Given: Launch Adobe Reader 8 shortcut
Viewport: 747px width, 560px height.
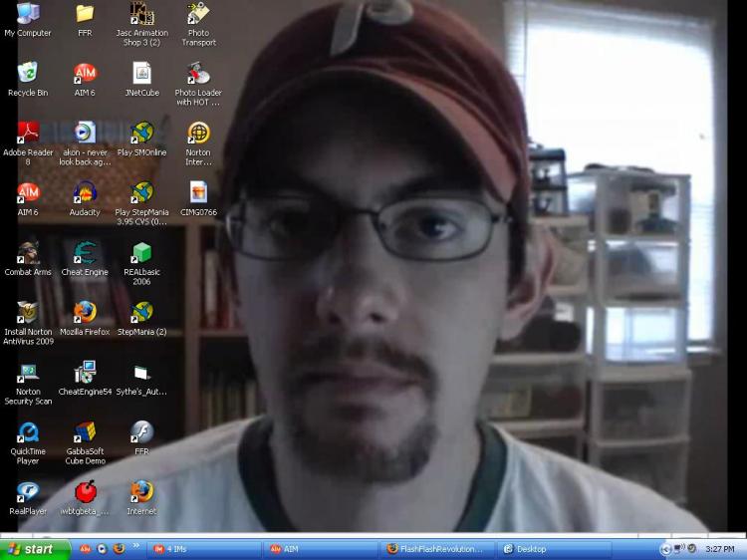Looking at the screenshot, I should [x=28, y=133].
